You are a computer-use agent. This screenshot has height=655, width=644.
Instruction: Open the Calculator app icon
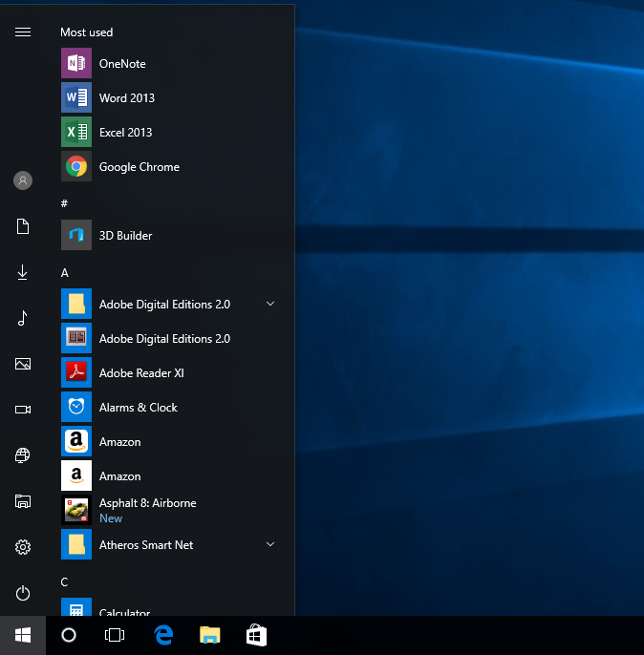click(x=76, y=607)
